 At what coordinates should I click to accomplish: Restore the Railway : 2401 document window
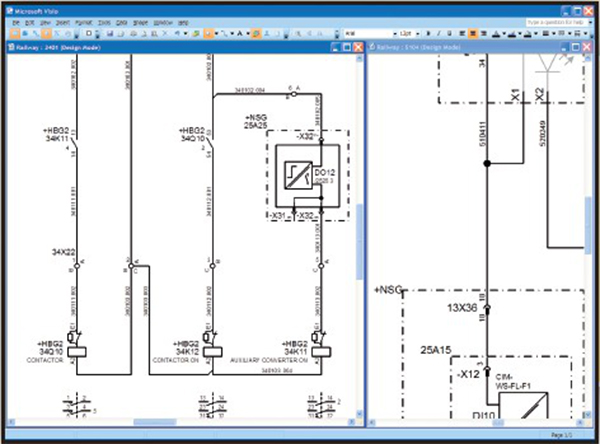345,46
